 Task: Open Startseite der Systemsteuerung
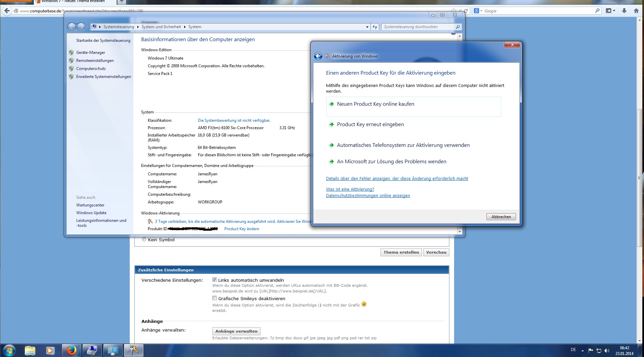[x=103, y=40]
